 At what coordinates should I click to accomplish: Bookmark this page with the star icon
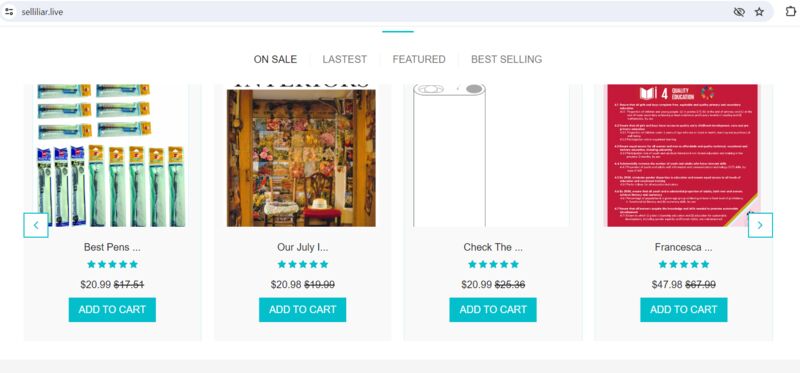coord(759,12)
